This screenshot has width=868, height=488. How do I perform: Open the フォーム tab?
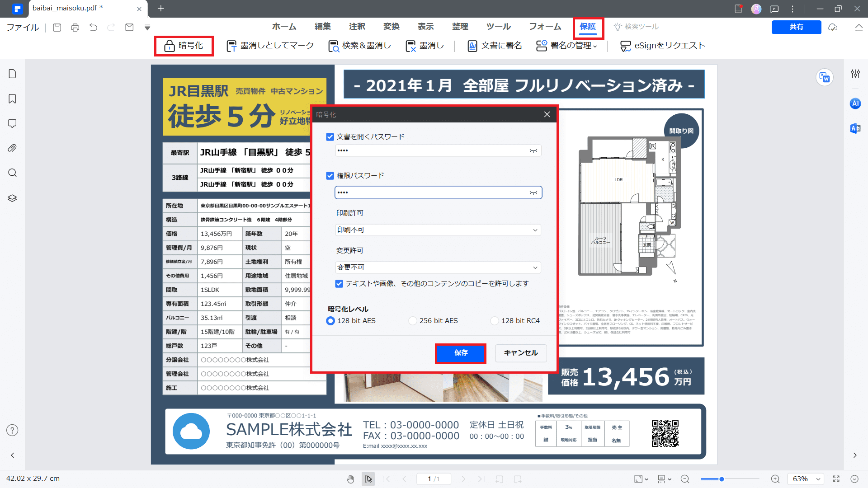coord(545,27)
